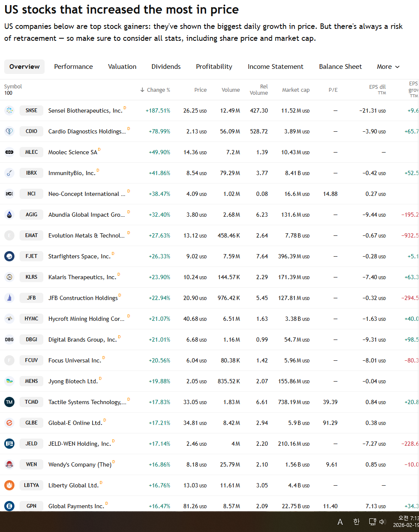Sort by the Rel Volume column header
Viewport: 419px width, 532px height.
point(259,90)
